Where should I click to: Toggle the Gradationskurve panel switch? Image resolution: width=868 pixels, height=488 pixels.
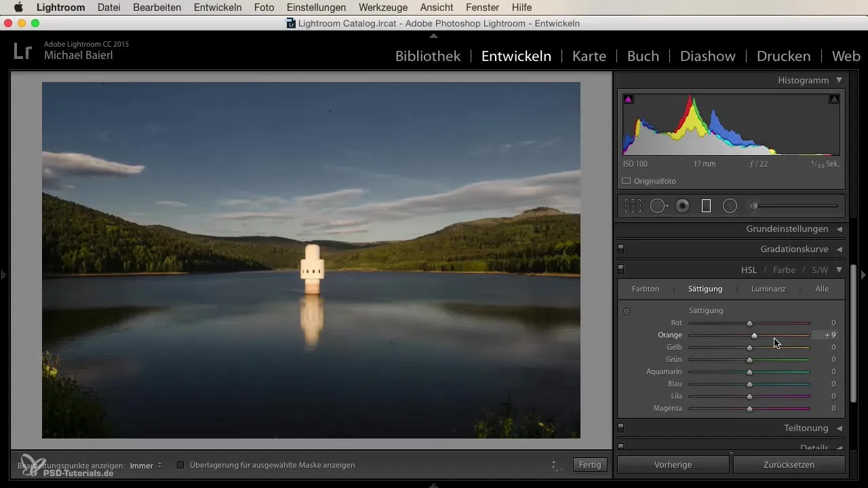tap(621, 249)
